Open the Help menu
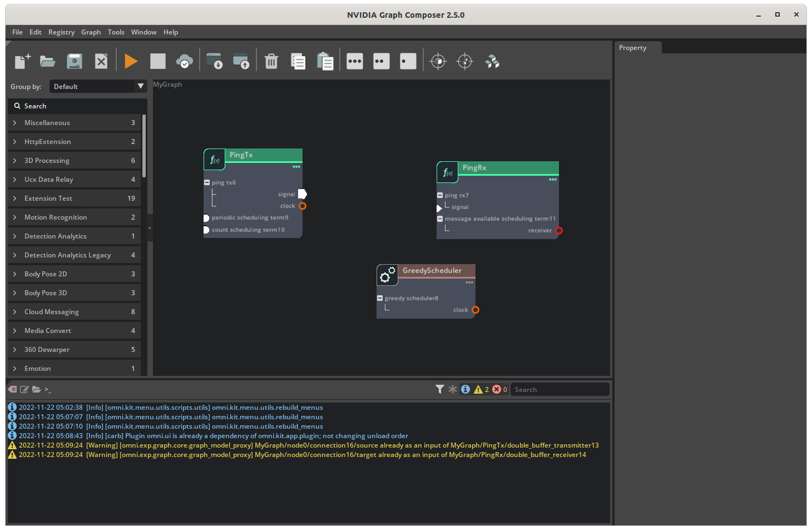 171,32
